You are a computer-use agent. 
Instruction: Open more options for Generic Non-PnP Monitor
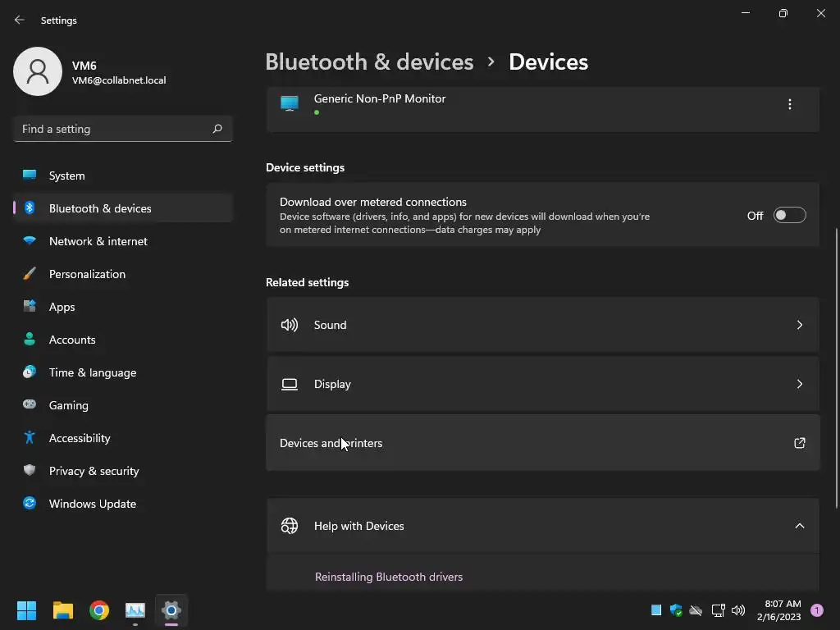click(x=789, y=104)
